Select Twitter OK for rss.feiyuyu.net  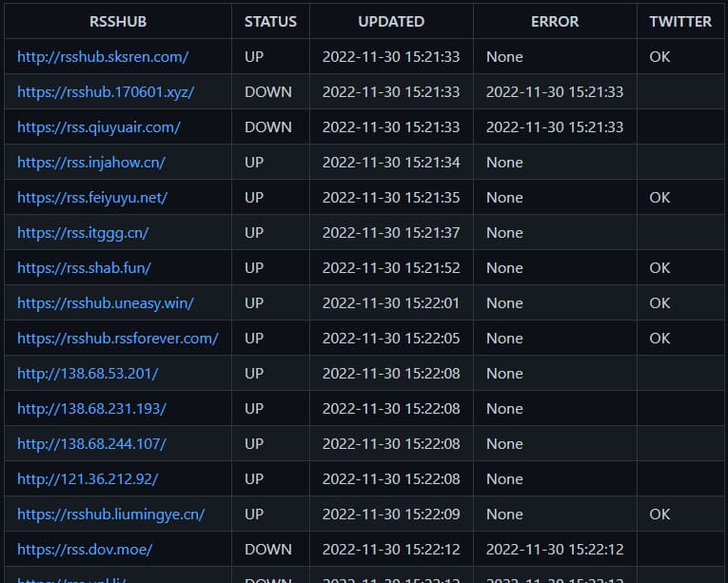click(x=659, y=198)
